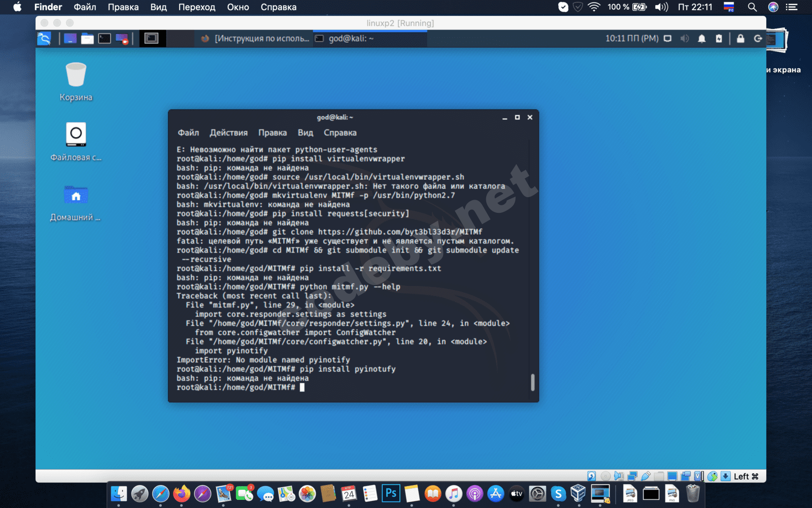This screenshot has height=508, width=812.
Task: Click VirtualBox shared folders indicator
Action: click(659, 476)
